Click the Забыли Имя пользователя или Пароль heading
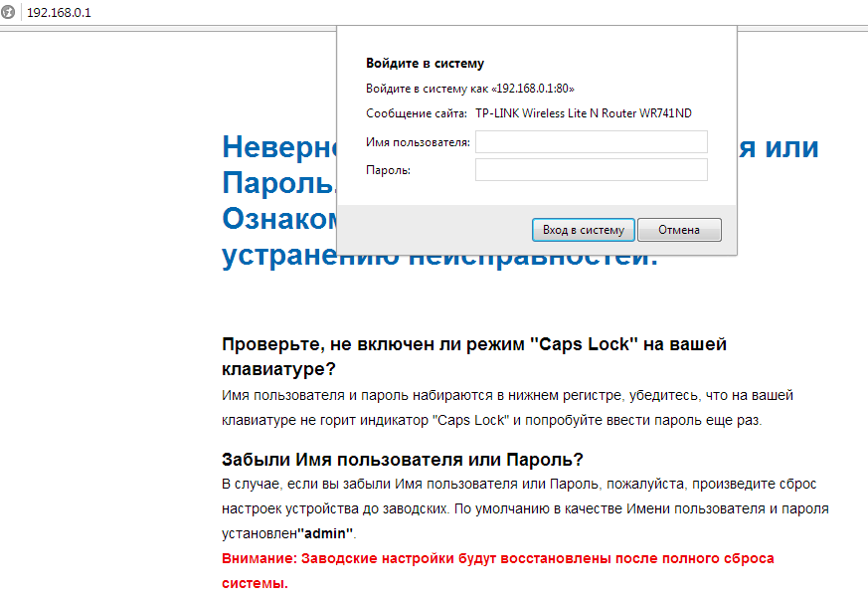 pyautogui.click(x=402, y=459)
